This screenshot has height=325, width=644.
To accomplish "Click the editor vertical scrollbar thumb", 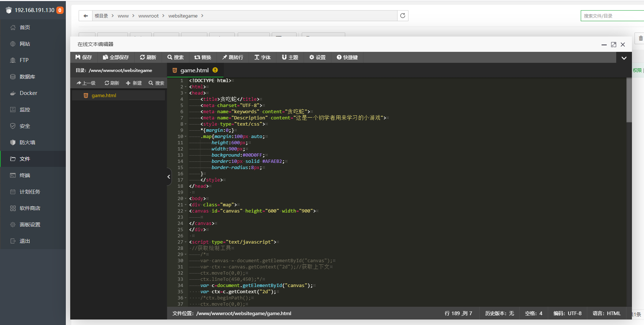I will pos(629,100).
